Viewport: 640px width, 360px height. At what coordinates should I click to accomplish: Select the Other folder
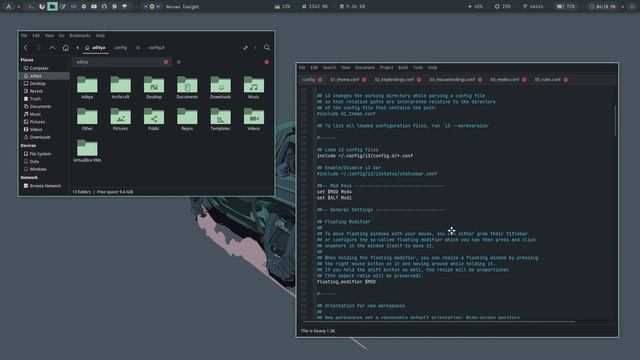[x=87, y=119]
